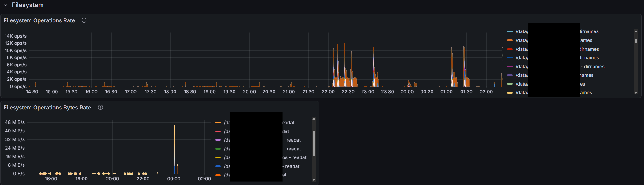
Task: Click pink legend swatch in Bytes Rate legend
Action: click(x=218, y=131)
